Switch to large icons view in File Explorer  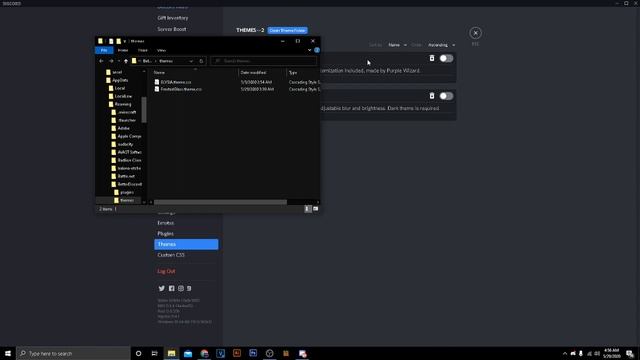(x=316, y=209)
